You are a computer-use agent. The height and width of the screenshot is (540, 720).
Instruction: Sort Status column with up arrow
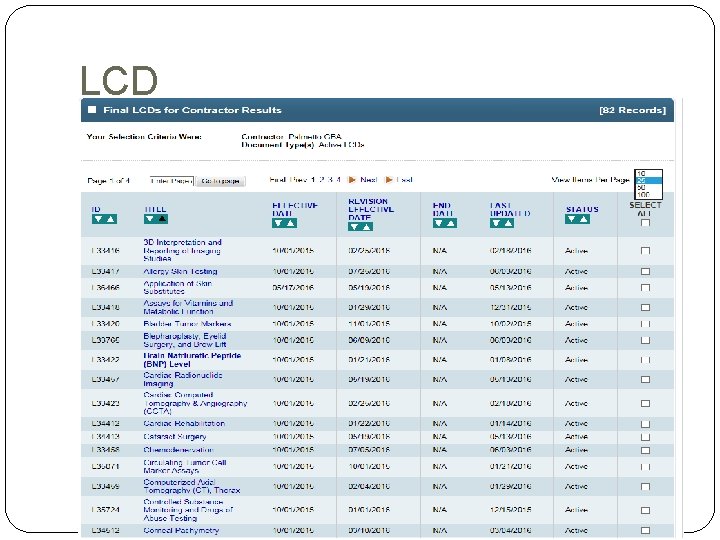tap(584, 219)
